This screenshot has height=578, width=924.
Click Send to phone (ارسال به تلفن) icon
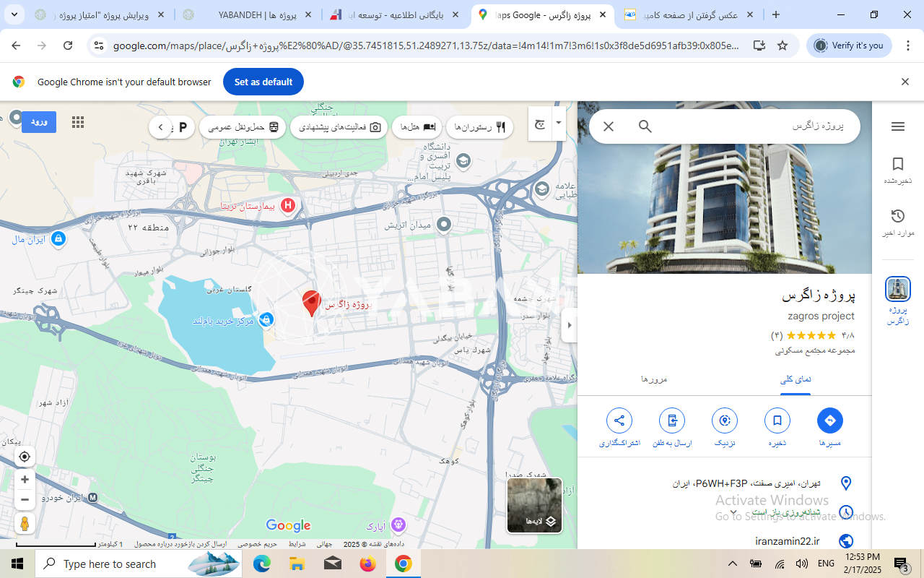coord(671,420)
